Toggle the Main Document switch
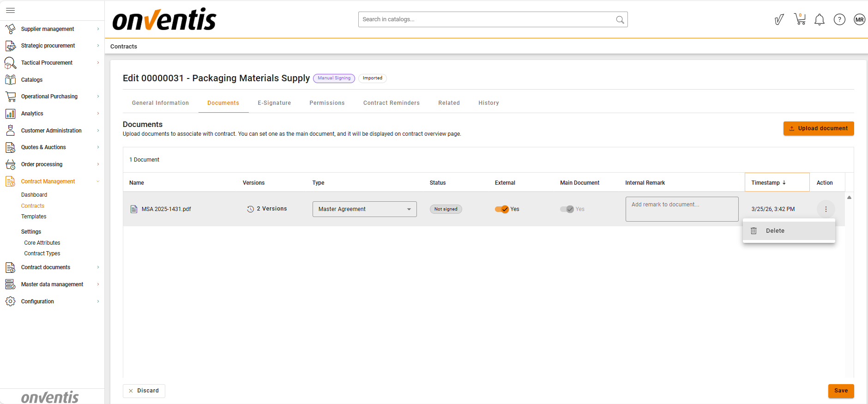Viewport: 868px width, 404px height. (567, 209)
